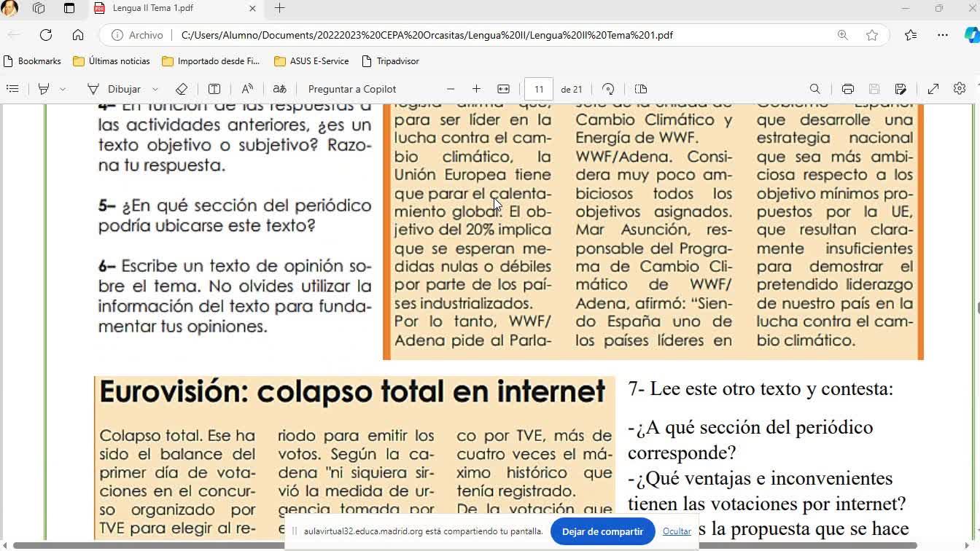
Task: Click the text "de 21" page count
Action: pyautogui.click(x=572, y=89)
